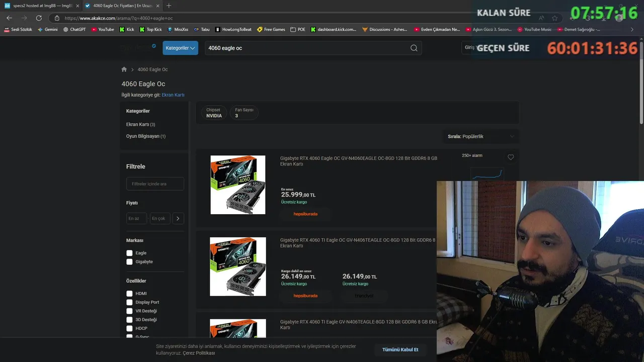
Task: Open the Demet Sağıroğlu bookmark
Action: [x=579, y=30]
